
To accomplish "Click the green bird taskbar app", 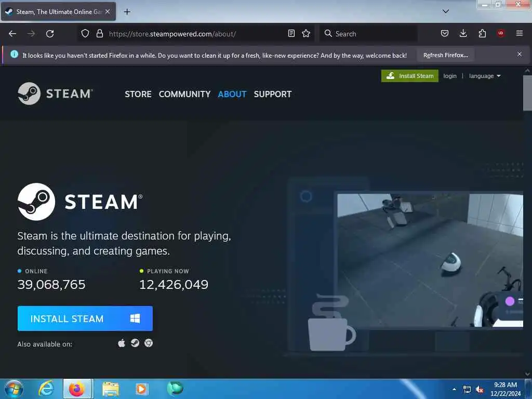I will [x=175, y=389].
